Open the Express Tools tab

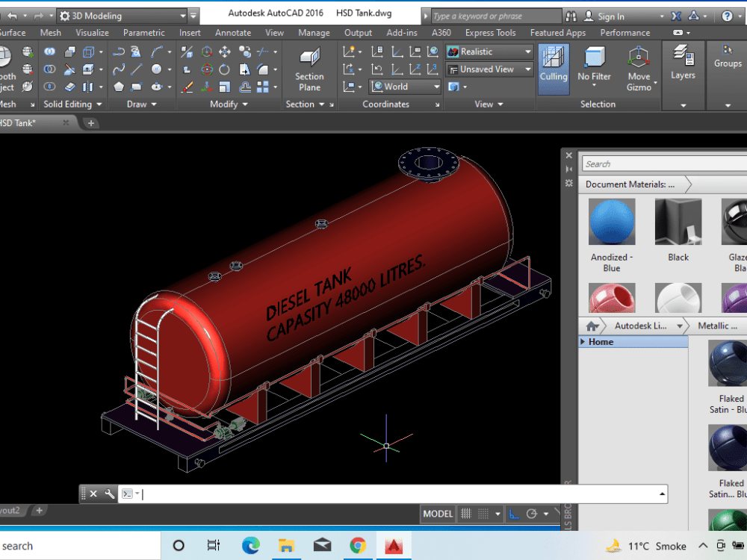tap(490, 32)
